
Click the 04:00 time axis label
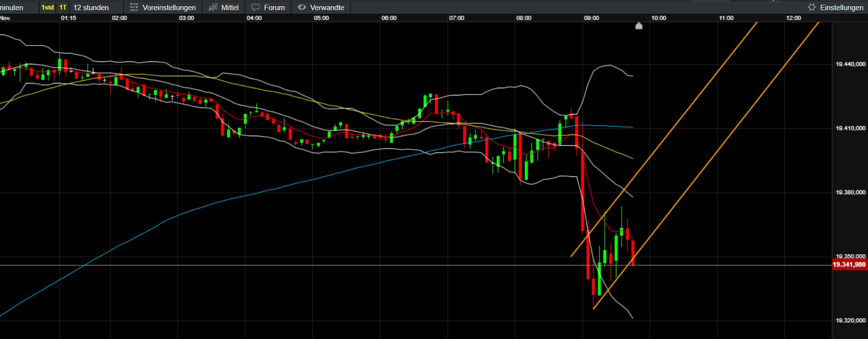point(255,18)
